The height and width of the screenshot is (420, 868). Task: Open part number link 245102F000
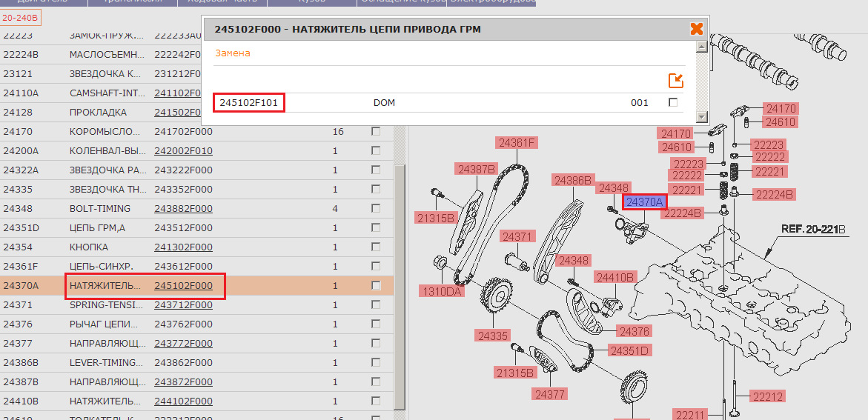point(183,286)
